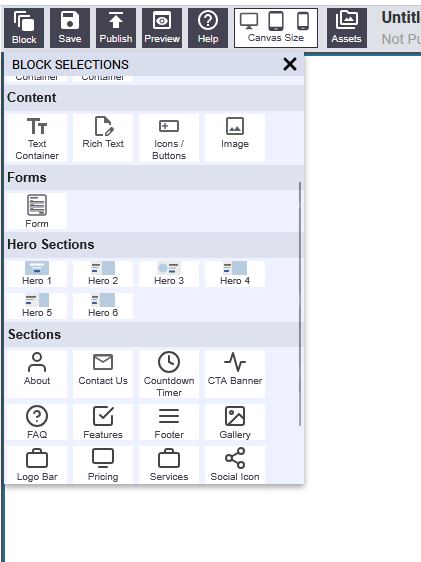Viewport: 421px width, 562px height.
Task: Insert the CTA Banner section
Action: 235,374
